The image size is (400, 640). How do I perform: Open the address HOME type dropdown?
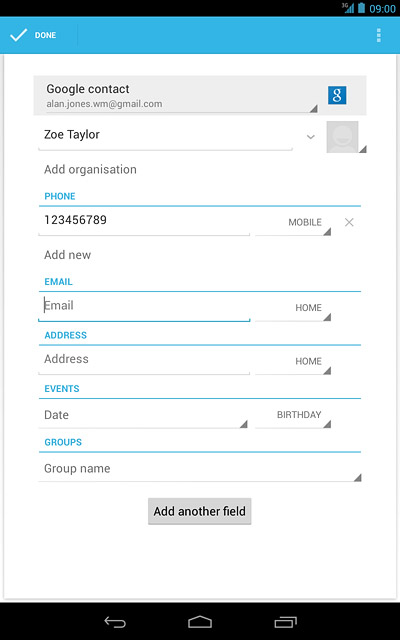(293, 362)
